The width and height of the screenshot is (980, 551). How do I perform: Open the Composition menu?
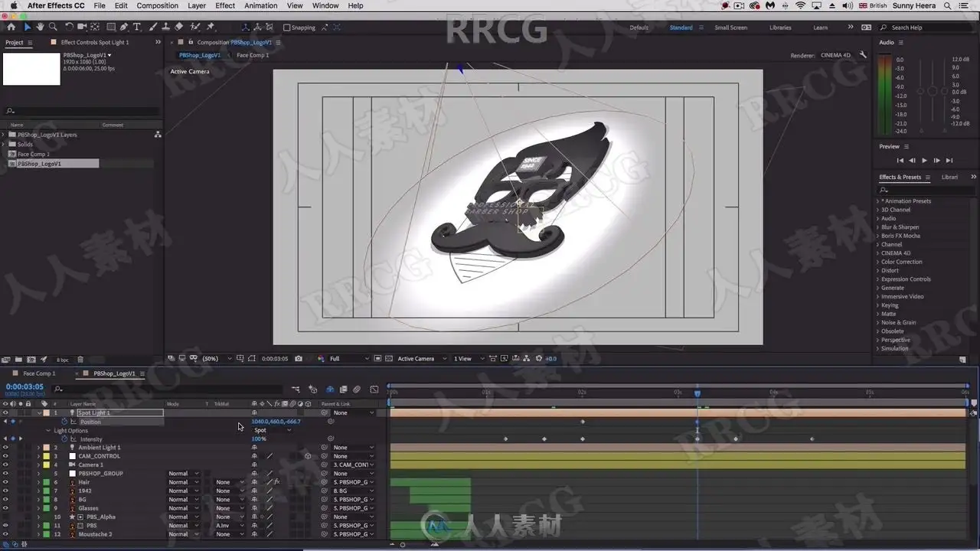click(x=157, y=5)
